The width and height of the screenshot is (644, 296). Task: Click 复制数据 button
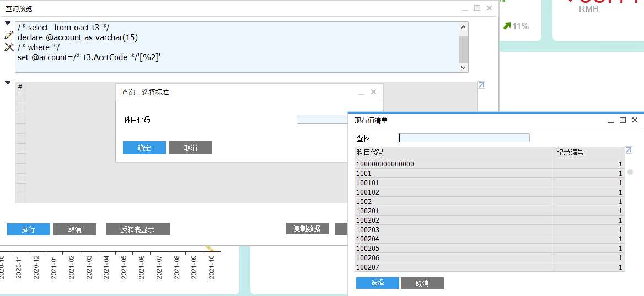click(307, 228)
